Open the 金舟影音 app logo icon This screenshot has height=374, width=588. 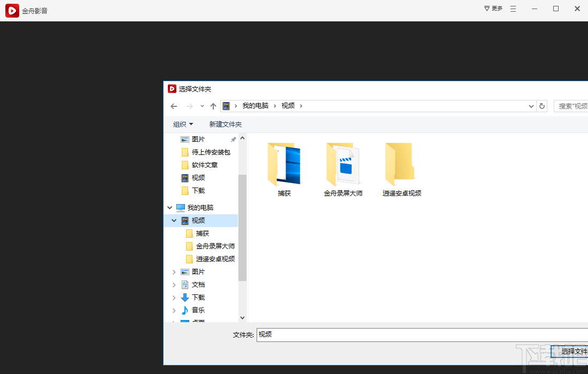coord(12,10)
